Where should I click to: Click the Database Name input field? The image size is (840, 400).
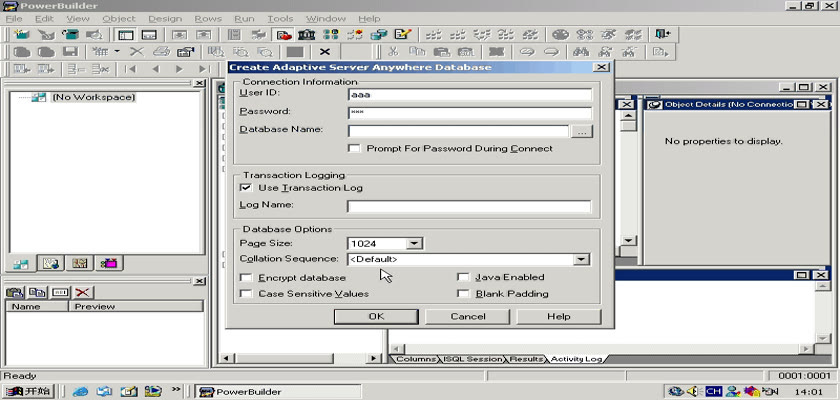pos(458,131)
